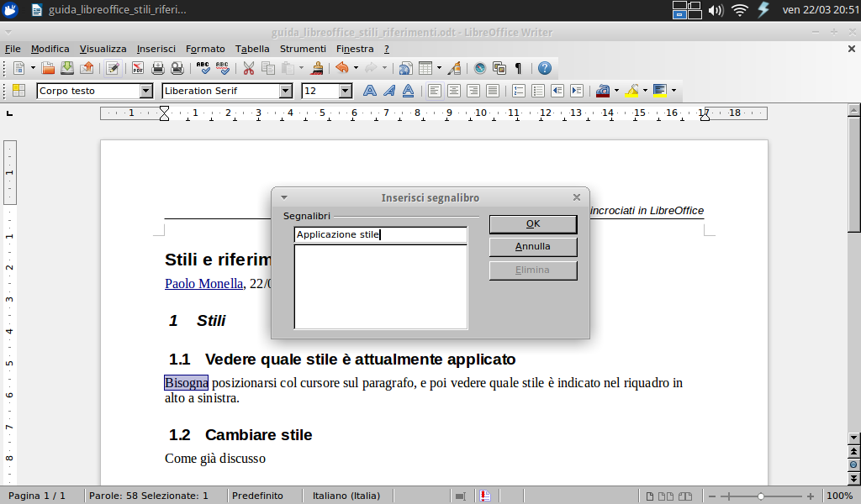Screen dimensions: 861x504
Task: Toggle automatic spell checking
Action: coord(222,68)
